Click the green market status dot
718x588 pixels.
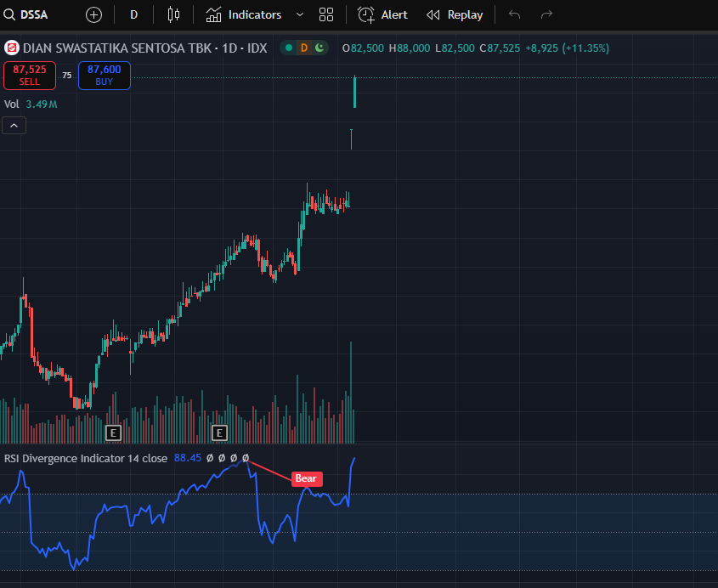[289, 48]
